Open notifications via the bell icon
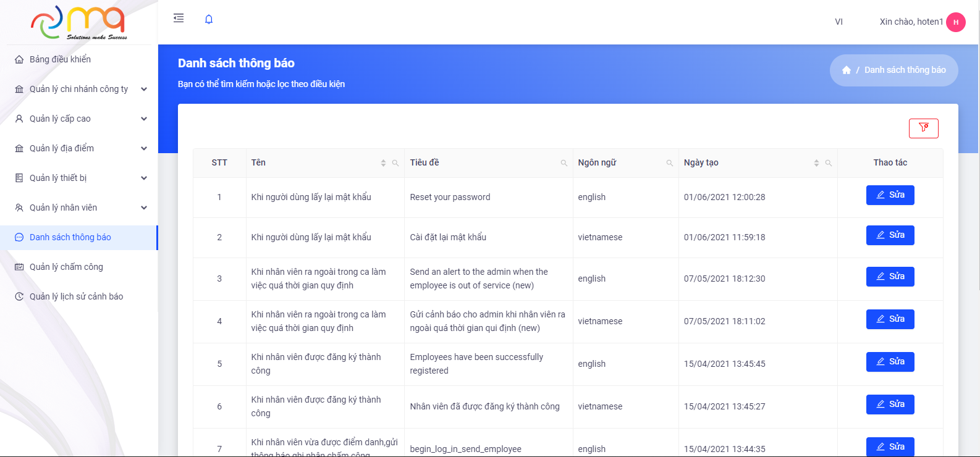This screenshot has height=457, width=980. point(209,19)
